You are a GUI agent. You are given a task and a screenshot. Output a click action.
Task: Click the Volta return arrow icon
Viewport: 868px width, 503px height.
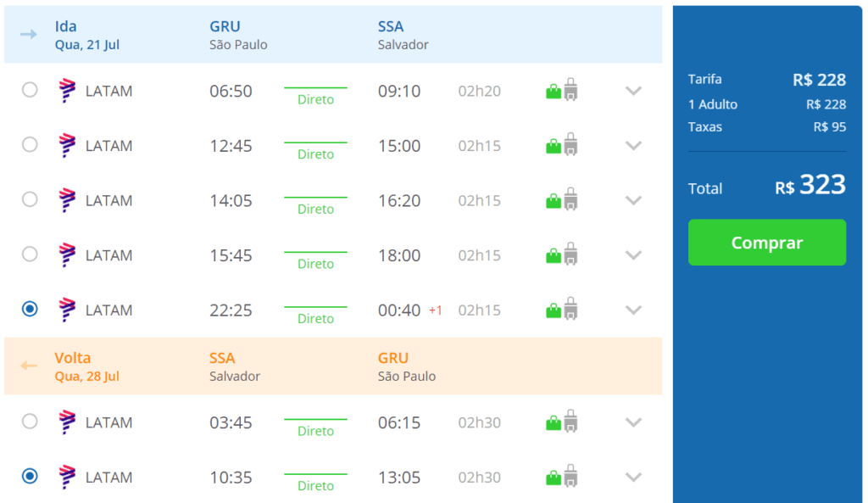29,366
